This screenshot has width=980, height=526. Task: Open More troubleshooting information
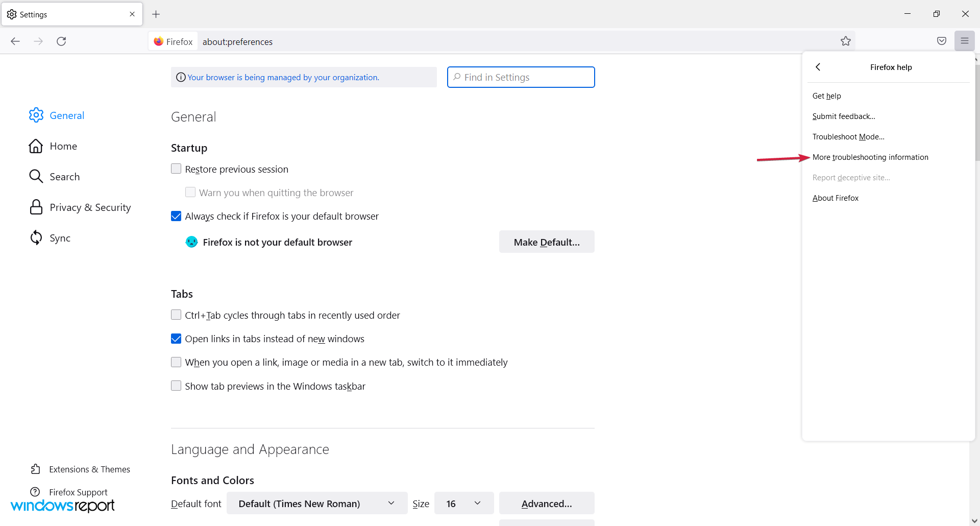click(888, 157)
